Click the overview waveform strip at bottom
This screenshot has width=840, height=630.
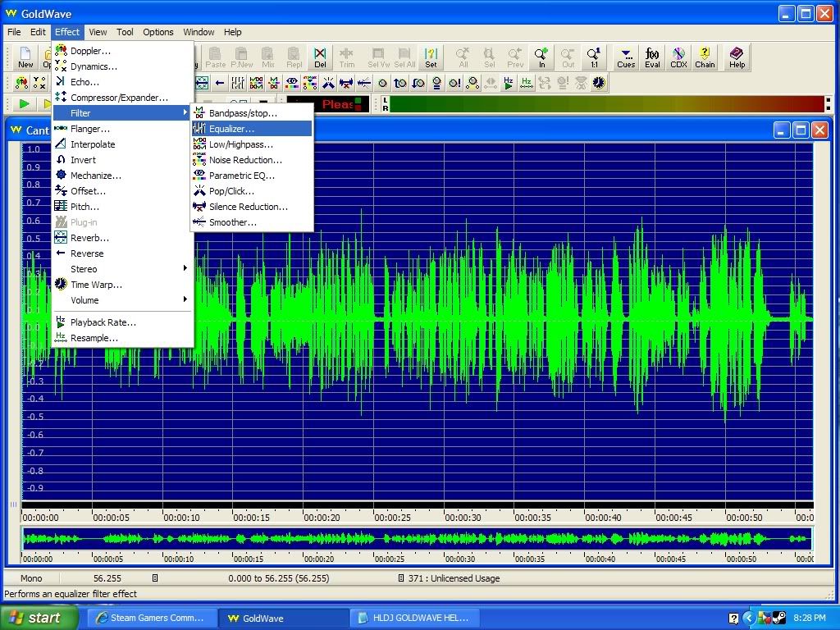pyautogui.click(x=417, y=539)
